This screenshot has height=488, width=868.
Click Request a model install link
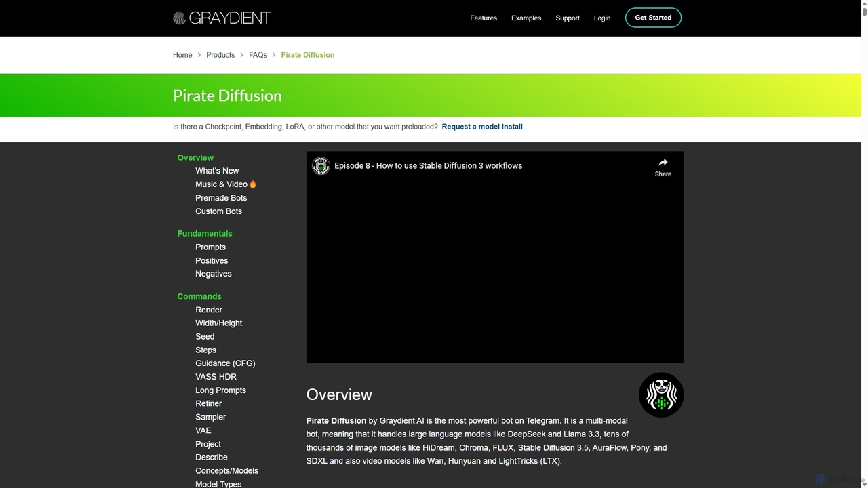(x=482, y=127)
